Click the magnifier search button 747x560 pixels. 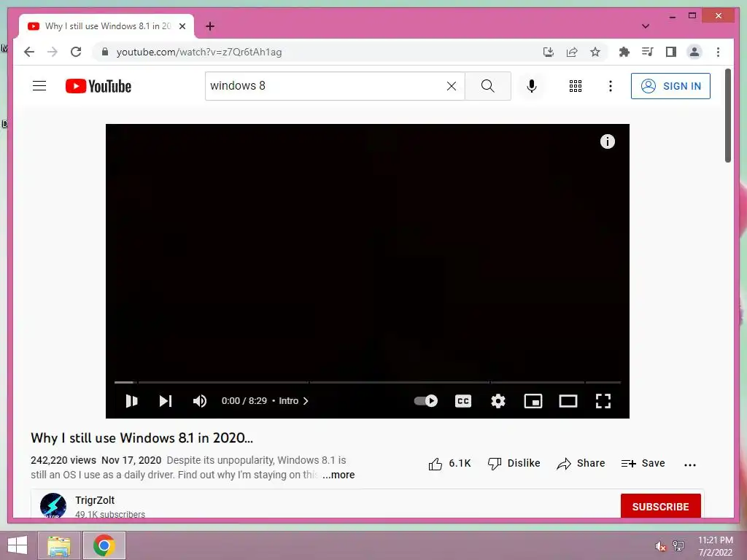(487, 86)
